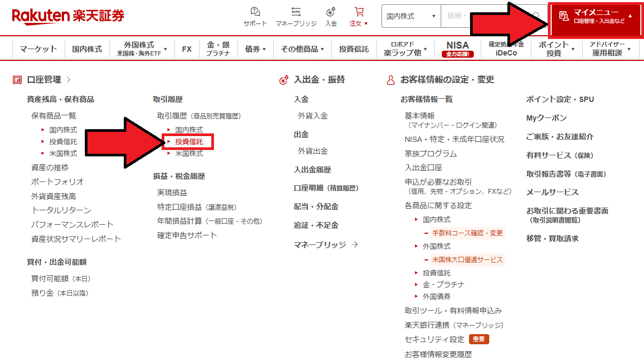Select the FX navigation tab
644x364 pixels.
point(187,49)
